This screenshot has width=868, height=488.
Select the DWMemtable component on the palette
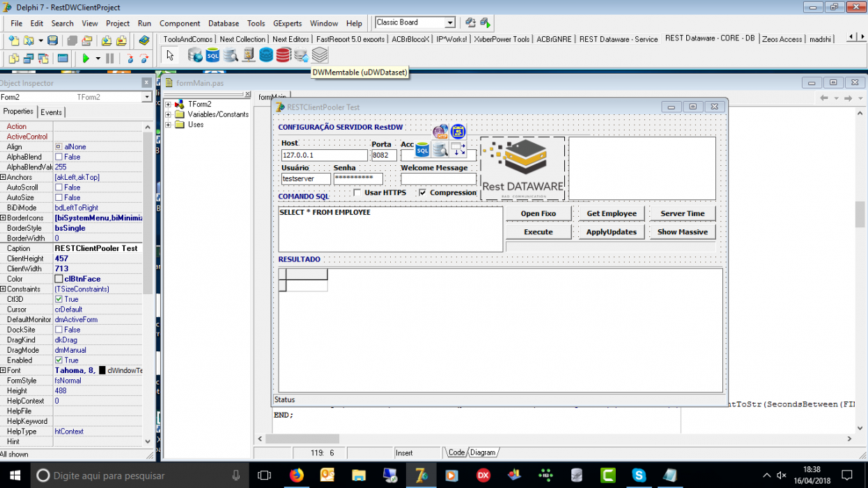coord(320,54)
